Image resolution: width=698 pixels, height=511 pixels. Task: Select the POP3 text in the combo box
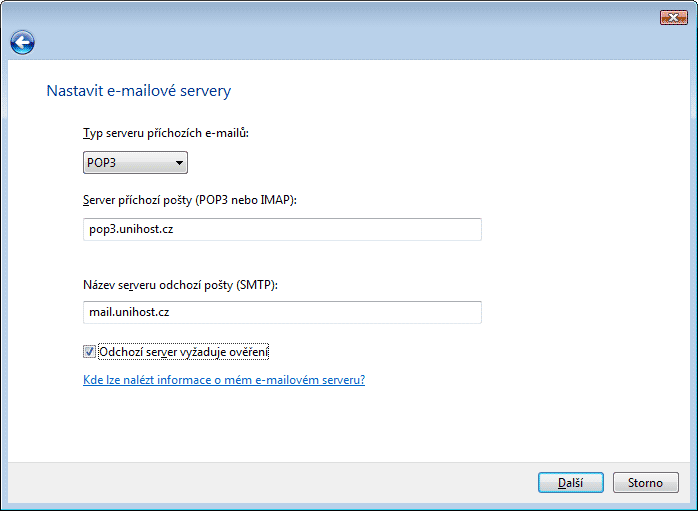pyautogui.click(x=101, y=163)
